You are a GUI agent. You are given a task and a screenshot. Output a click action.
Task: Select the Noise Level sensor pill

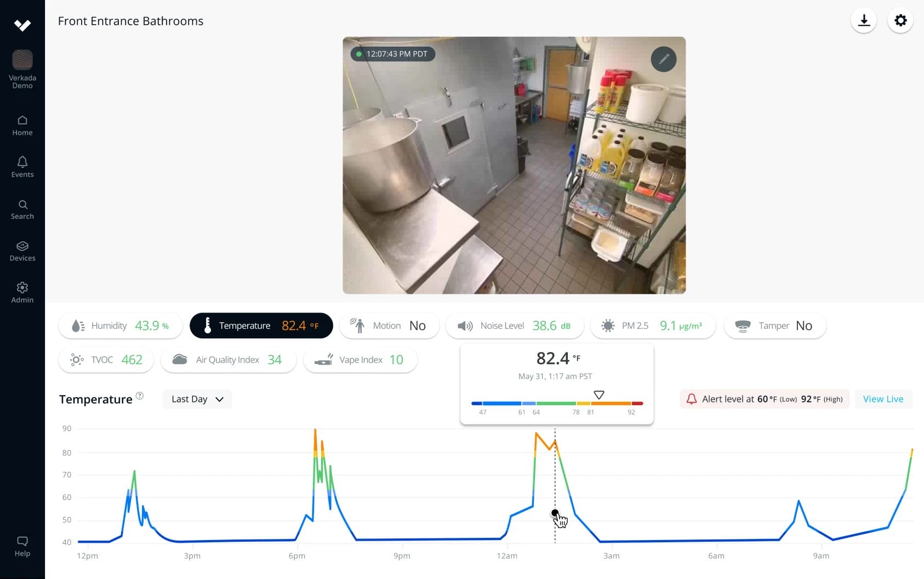[x=514, y=326]
